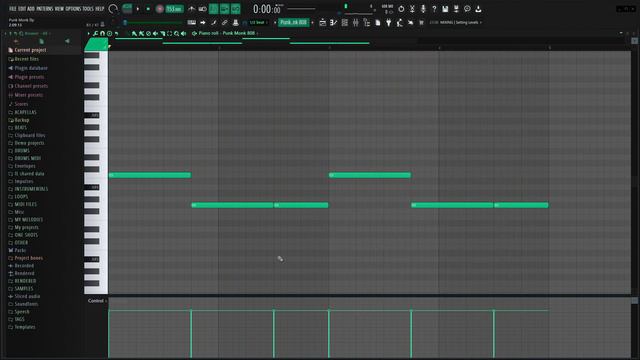Click the arrow right of pattern selector
640x360 pixels.
(x=313, y=22)
